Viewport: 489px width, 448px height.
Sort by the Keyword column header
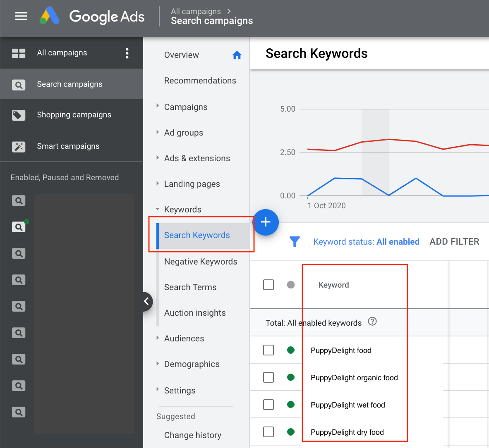point(334,285)
